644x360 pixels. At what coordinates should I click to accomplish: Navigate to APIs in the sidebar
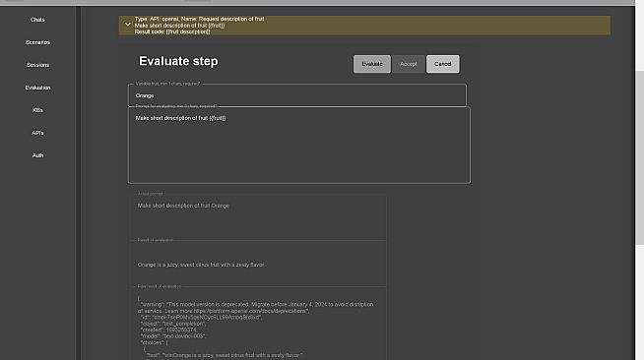pos(37,133)
